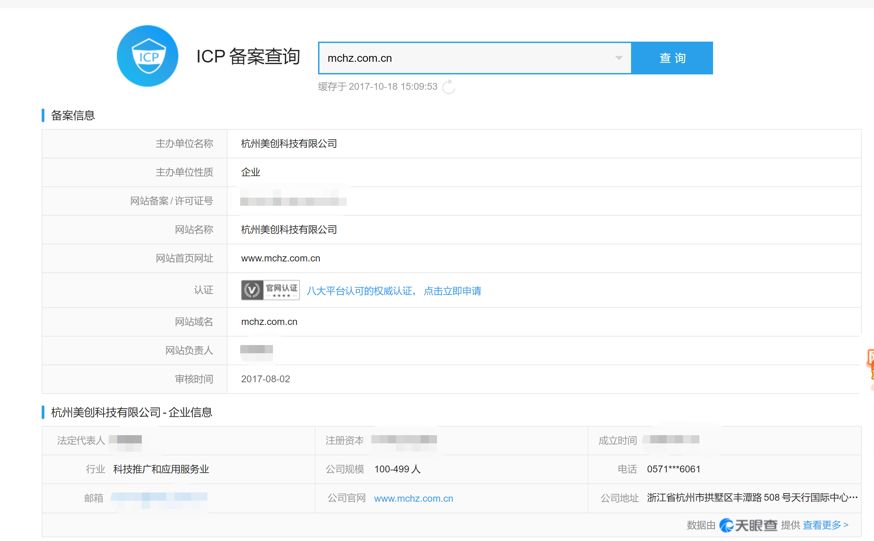Click the 主办单位性质 value 企业

tap(250, 172)
